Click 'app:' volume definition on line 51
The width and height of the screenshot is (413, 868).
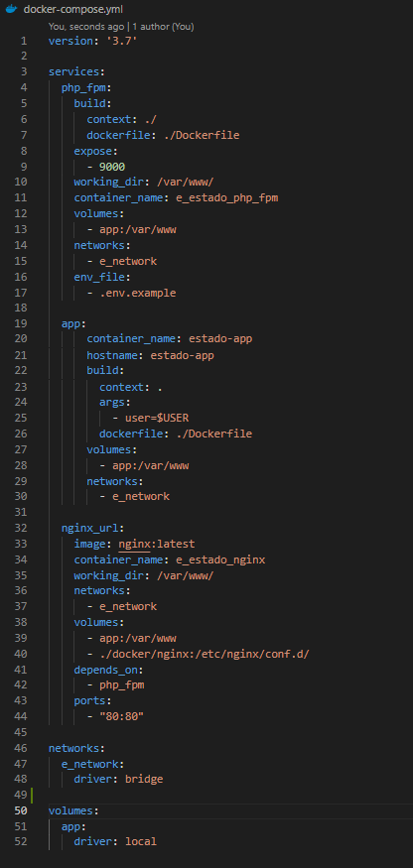click(74, 826)
